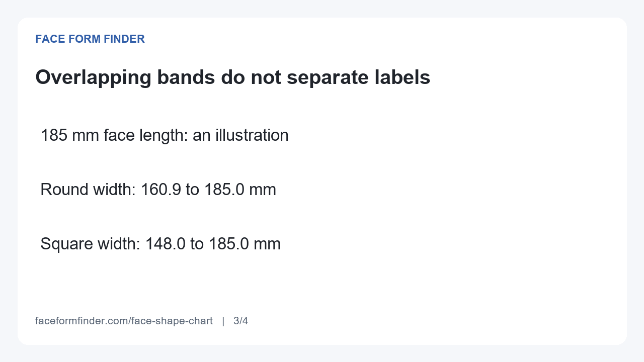Click the 'Square width' text line
This screenshot has width=644, height=362.
click(x=160, y=244)
